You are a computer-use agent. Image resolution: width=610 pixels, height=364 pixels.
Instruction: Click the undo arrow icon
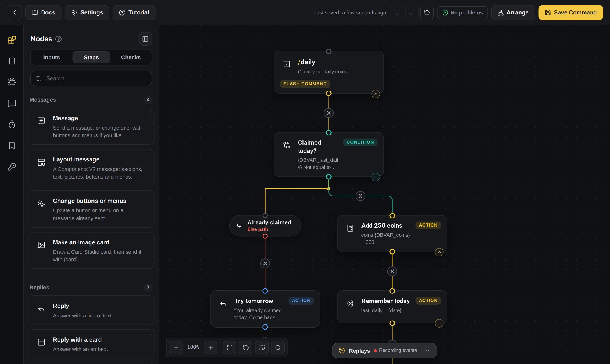pyautogui.click(x=396, y=13)
